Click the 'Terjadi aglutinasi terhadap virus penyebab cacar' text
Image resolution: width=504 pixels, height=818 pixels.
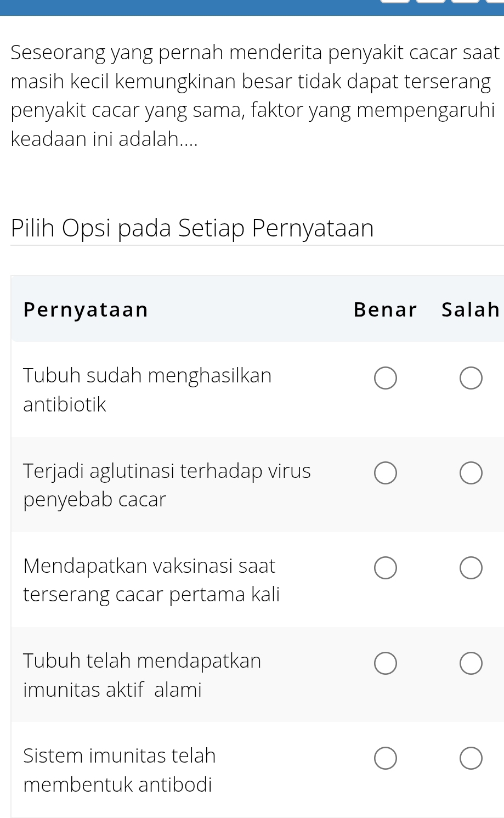[x=167, y=485]
